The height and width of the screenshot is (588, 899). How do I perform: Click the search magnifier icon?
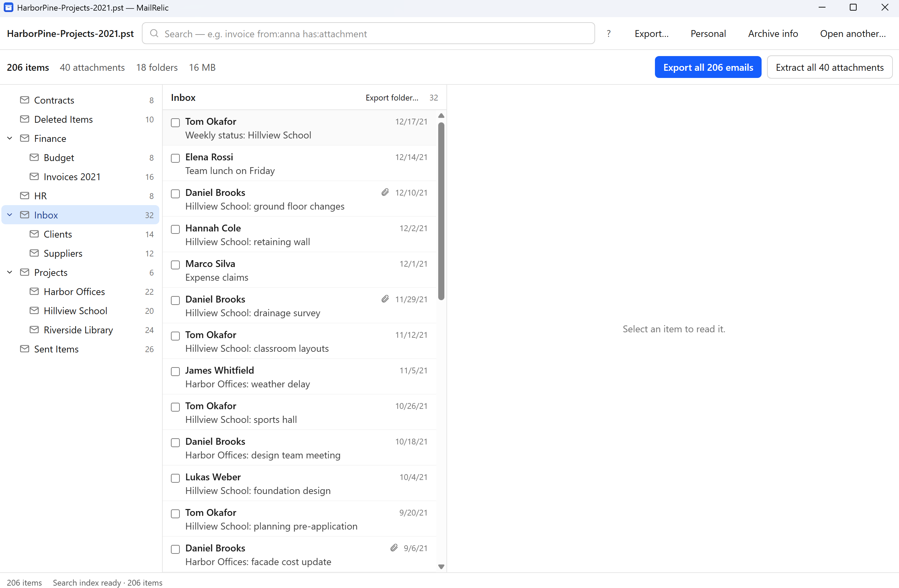(x=154, y=33)
